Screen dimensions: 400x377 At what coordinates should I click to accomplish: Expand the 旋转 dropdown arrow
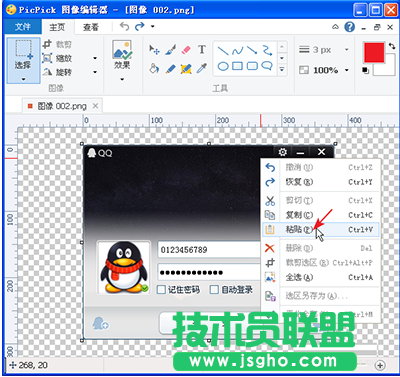[x=95, y=72]
